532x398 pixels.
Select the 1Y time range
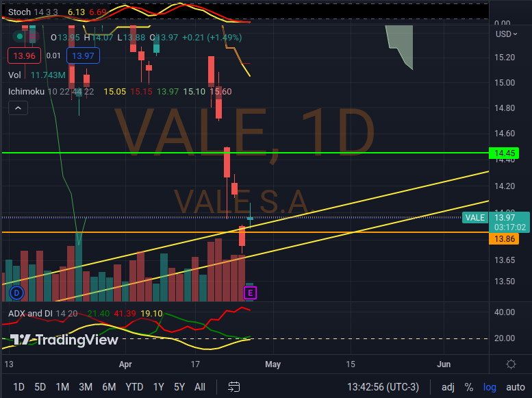[x=158, y=387]
